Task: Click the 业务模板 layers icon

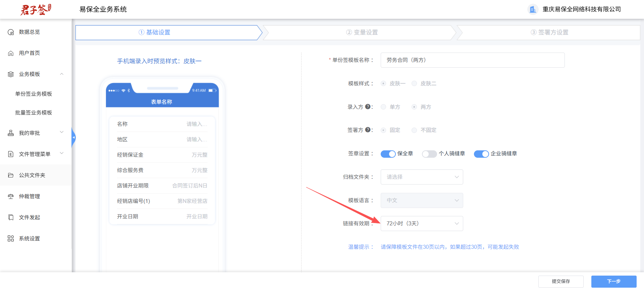Action: click(11, 74)
